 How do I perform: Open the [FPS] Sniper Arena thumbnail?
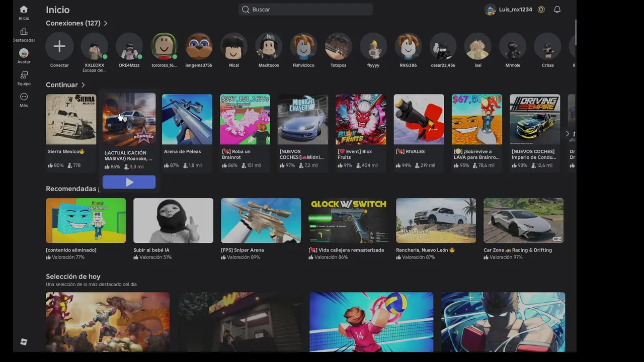point(261,221)
